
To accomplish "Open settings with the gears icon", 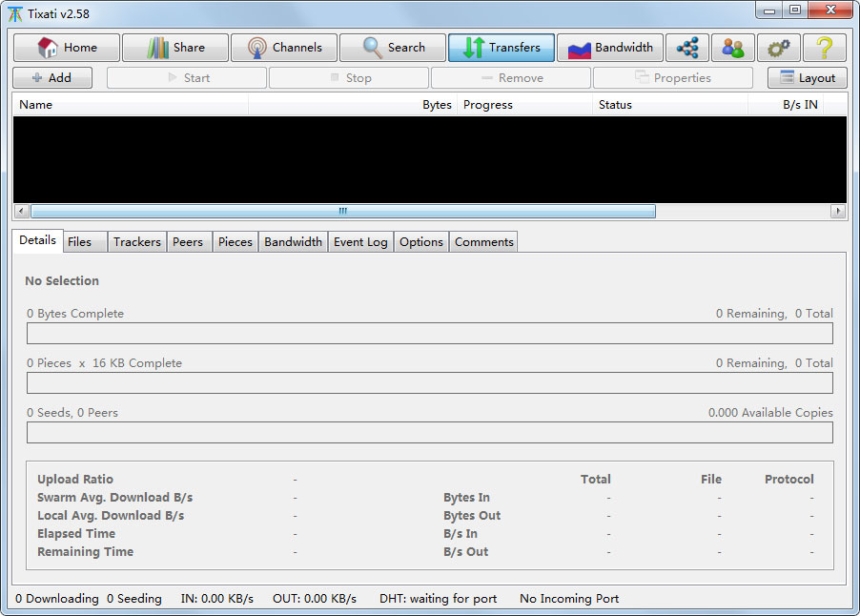I will [x=779, y=47].
